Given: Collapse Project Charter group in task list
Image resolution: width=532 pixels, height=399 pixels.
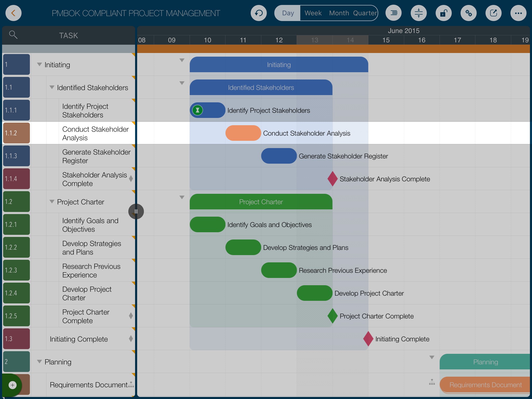Looking at the screenshot, I should click(x=52, y=202).
